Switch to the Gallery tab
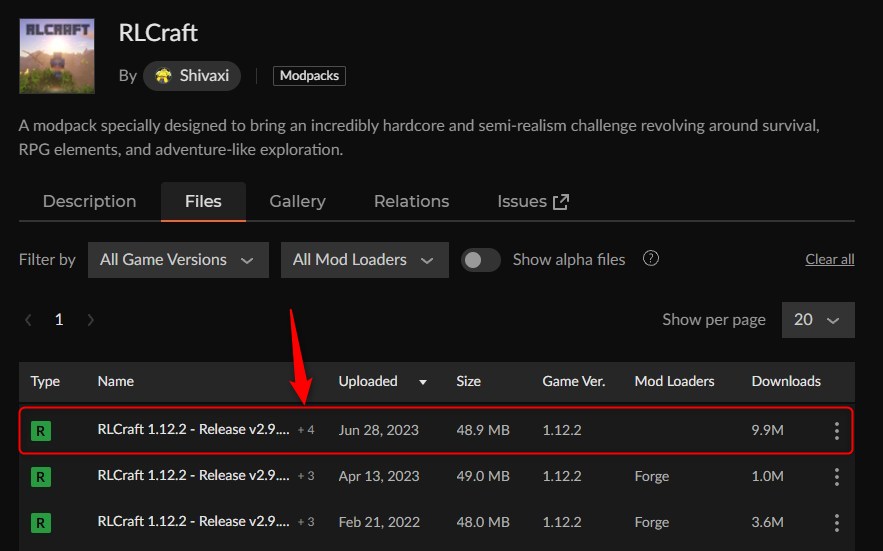 coord(297,201)
